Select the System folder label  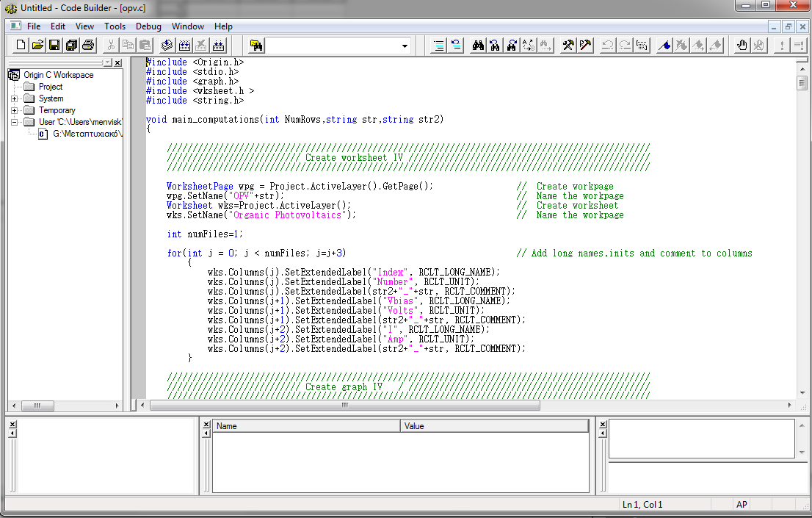tap(51, 98)
